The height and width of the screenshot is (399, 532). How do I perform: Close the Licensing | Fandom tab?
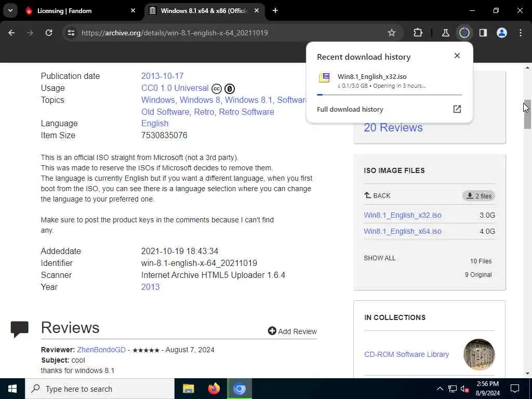[x=133, y=10]
